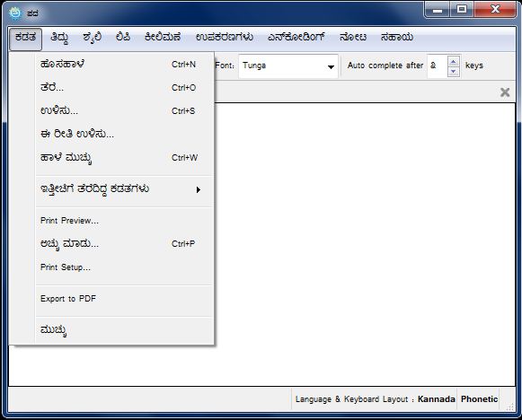Viewport: 522px width, 420px height.
Task: Click the ಮುಚ್ಚು exit item at menu bottom
Action: pos(125,330)
